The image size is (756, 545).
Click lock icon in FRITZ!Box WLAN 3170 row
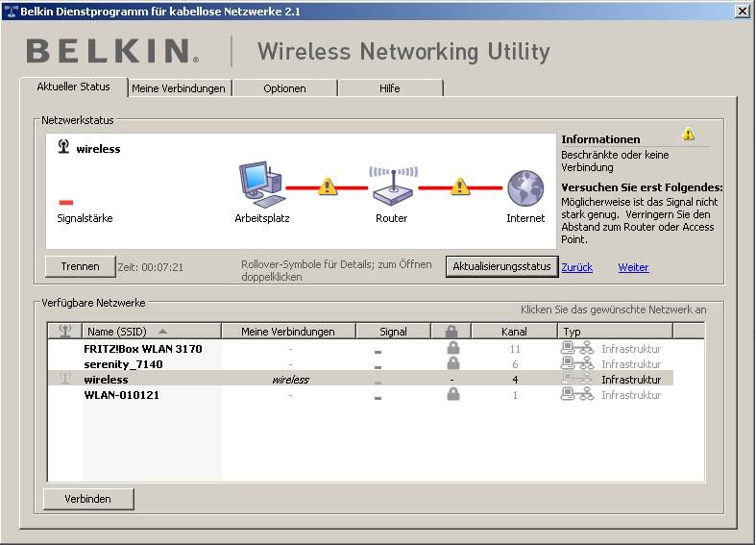[452, 347]
